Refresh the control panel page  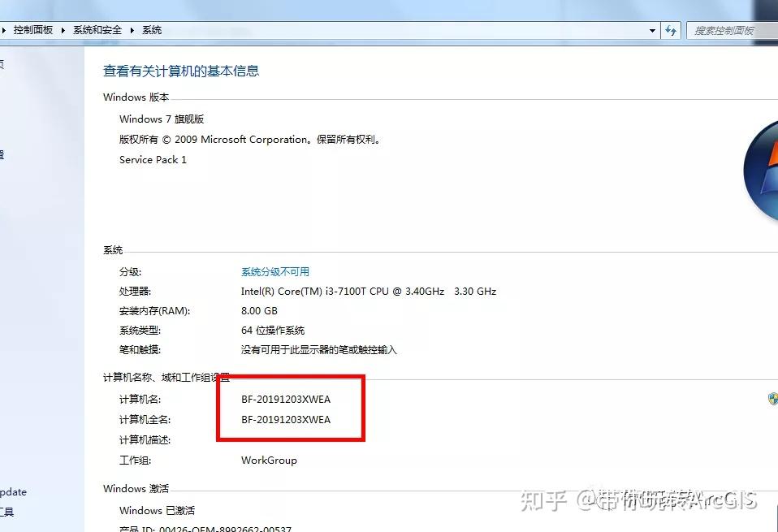pos(671,31)
